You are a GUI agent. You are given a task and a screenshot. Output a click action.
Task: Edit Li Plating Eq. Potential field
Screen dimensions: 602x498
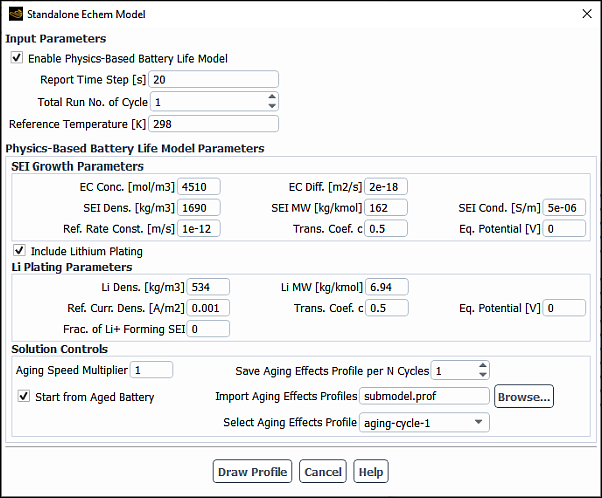pyautogui.click(x=564, y=308)
